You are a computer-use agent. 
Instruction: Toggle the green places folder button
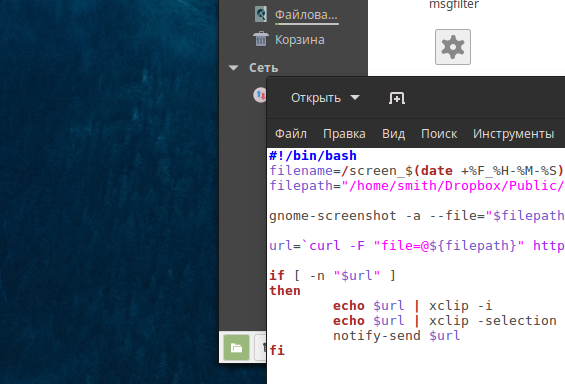tap(236, 348)
